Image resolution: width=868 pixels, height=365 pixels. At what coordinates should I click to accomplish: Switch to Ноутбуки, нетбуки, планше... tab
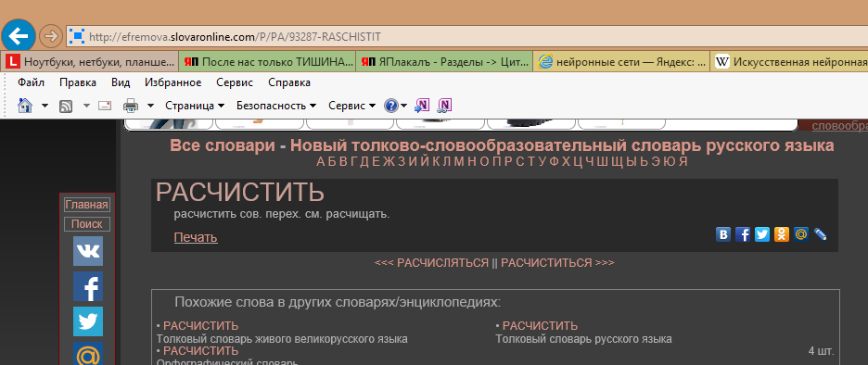[x=90, y=61]
